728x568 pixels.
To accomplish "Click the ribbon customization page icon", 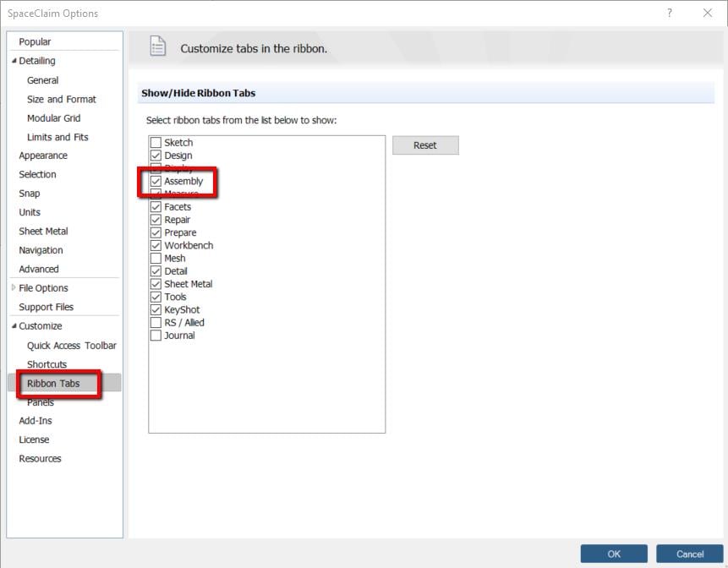I will pos(158,48).
